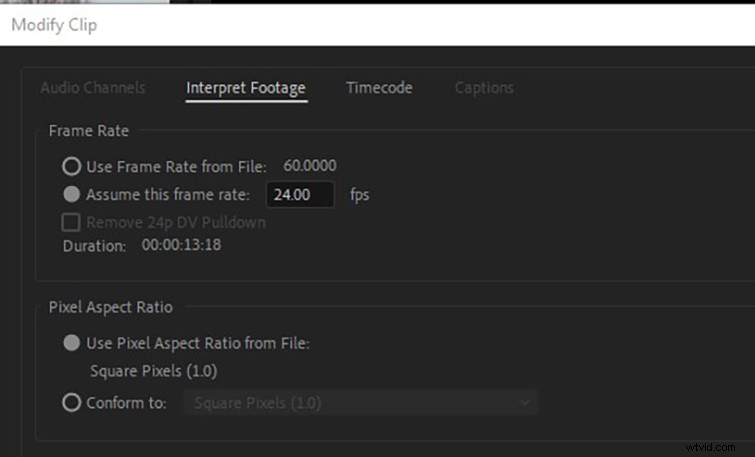This screenshot has height=457, width=755.
Task: Select Use Pixel Aspect Ratio from File
Action: click(x=71, y=343)
